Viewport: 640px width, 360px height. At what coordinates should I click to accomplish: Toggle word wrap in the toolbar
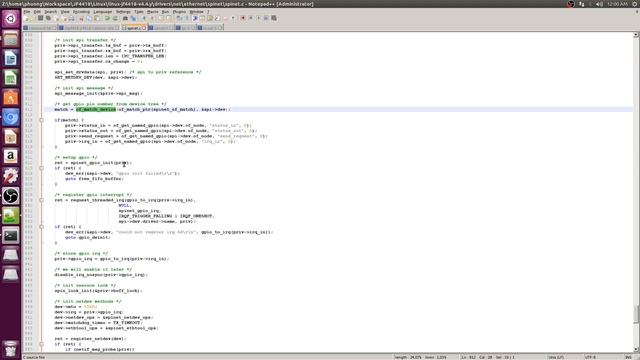pyautogui.click(x=179, y=18)
